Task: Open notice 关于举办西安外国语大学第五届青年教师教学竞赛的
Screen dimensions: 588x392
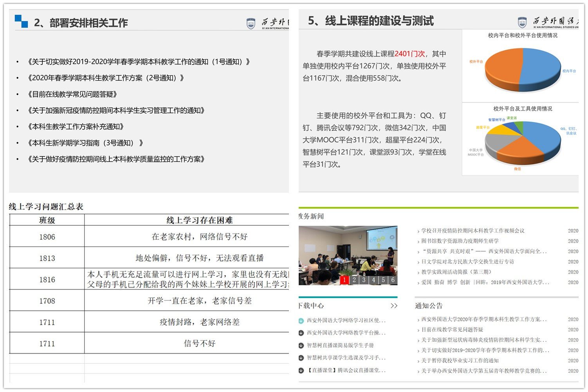Action: click(484, 371)
